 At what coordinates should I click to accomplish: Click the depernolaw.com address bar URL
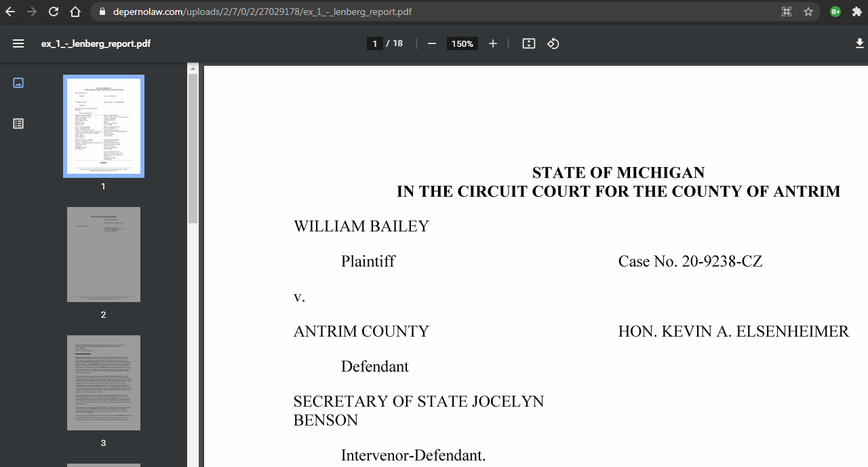pyautogui.click(x=261, y=12)
